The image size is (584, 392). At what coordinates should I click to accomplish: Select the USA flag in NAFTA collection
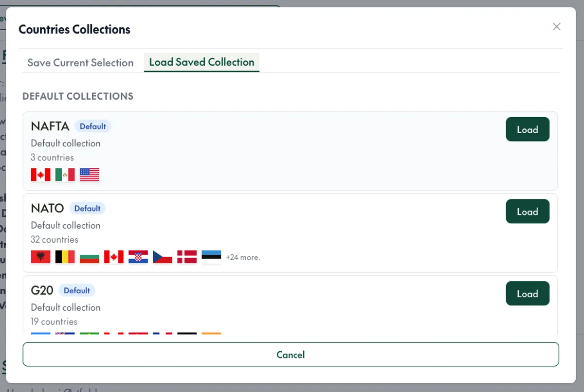coord(89,174)
